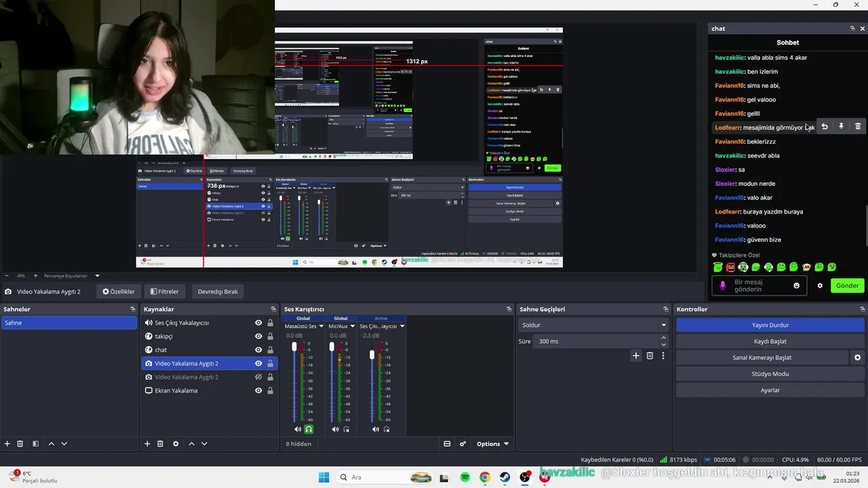Viewport: 868px width, 488px height.
Task: Toggle lock on Ekran Yakalama source
Action: pos(270,390)
